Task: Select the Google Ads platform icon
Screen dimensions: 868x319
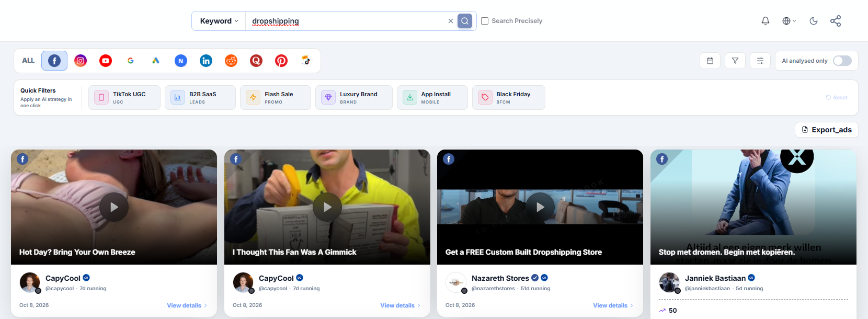Action: click(156, 61)
